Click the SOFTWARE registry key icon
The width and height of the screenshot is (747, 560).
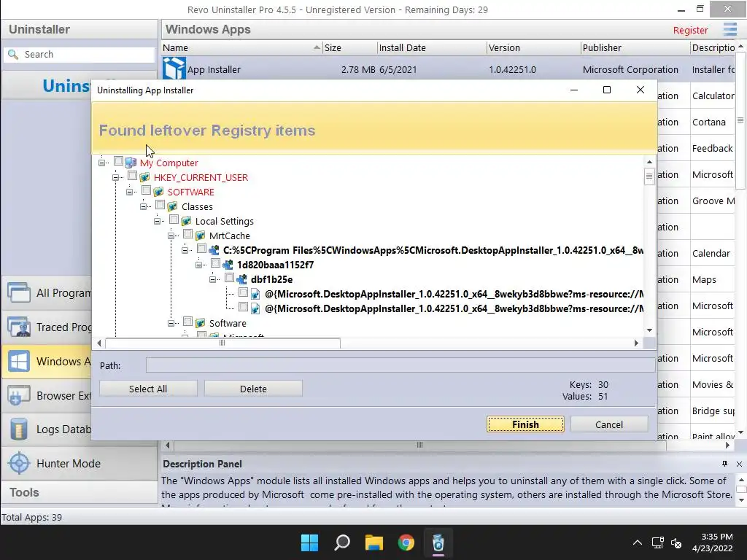click(158, 192)
